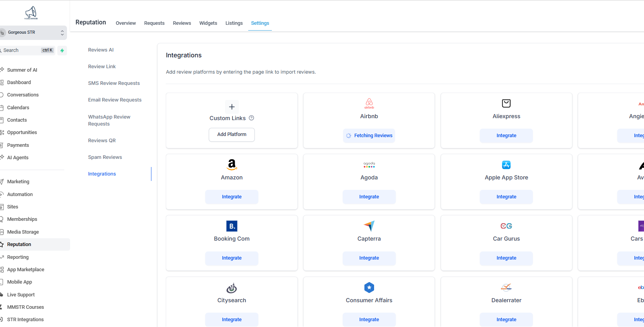The width and height of the screenshot is (644, 327).
Task: Open Marketing from the sidebar
Action: [18, 182]
